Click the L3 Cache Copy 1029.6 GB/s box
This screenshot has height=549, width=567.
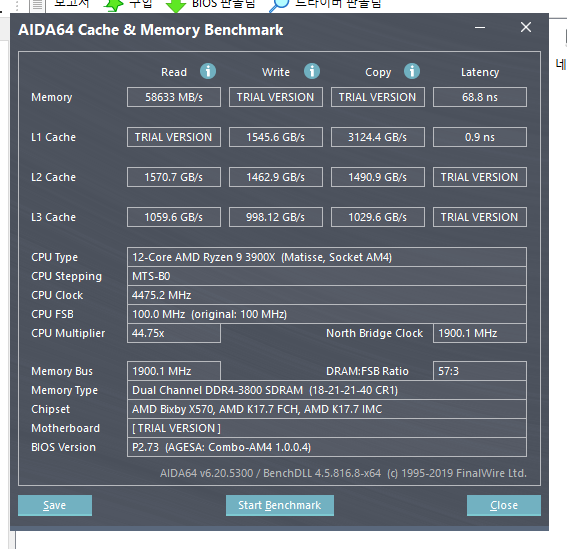pyautogui.click(x=378, y=217)
